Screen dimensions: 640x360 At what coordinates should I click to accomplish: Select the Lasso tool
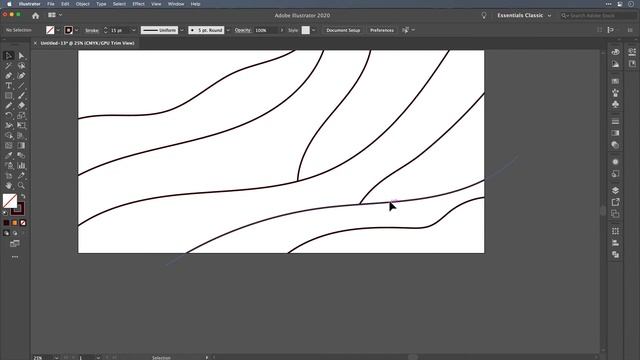(x=21, y=66)
